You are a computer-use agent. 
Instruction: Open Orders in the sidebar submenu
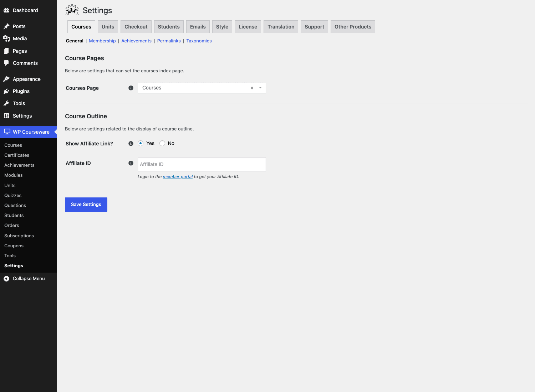click(12, 226)
